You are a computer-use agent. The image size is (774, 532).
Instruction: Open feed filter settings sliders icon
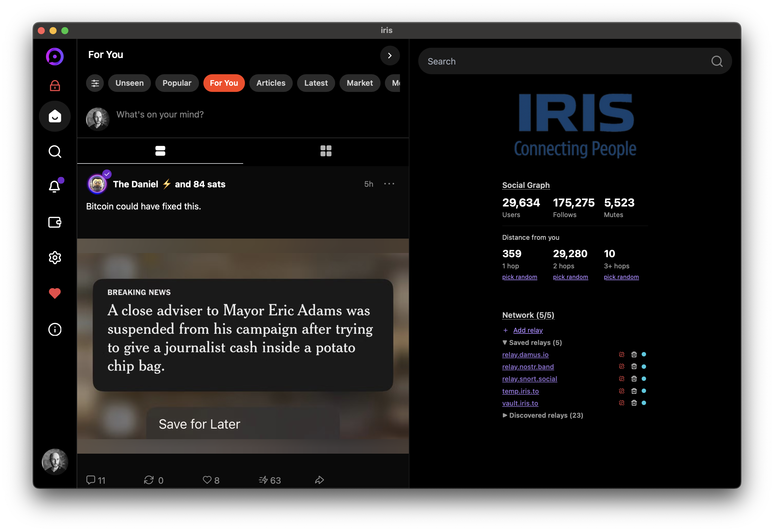pyautogui.click(x=95, y=83)
